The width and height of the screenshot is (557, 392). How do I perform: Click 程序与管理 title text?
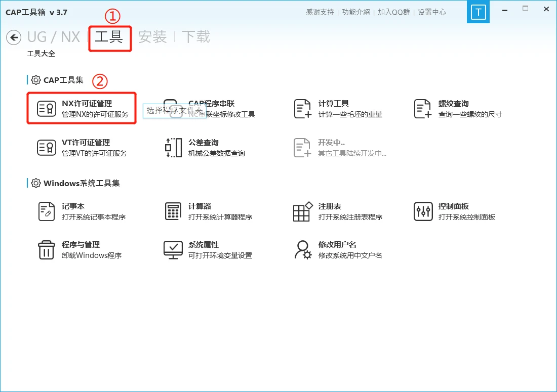(x=81, y=245)
